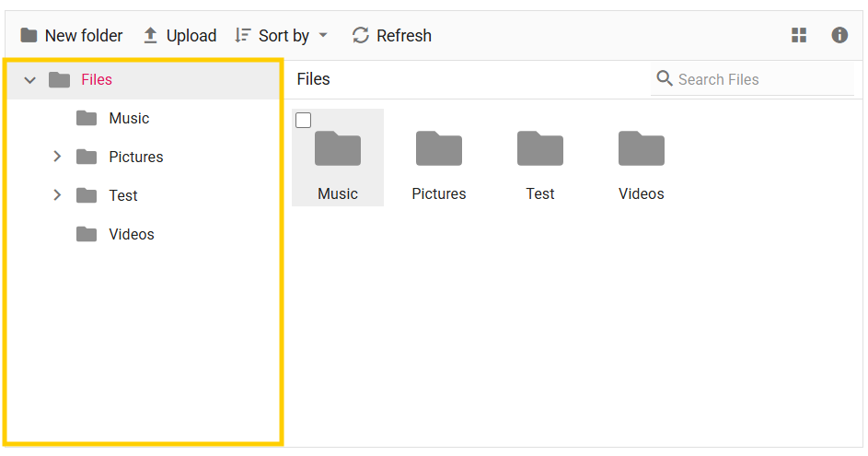Screen dimensions: 868x456
Task: Collapse the Files root node chevron
Action: click(x=29, y=80)
